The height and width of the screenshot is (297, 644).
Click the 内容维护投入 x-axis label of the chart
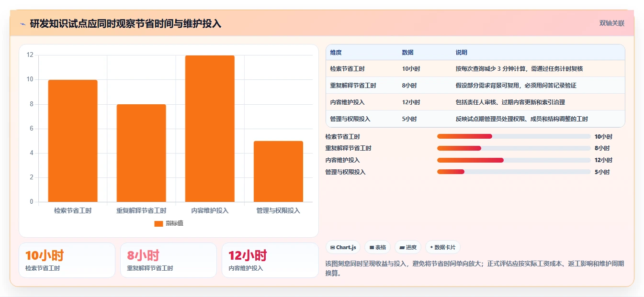(210, 211)
